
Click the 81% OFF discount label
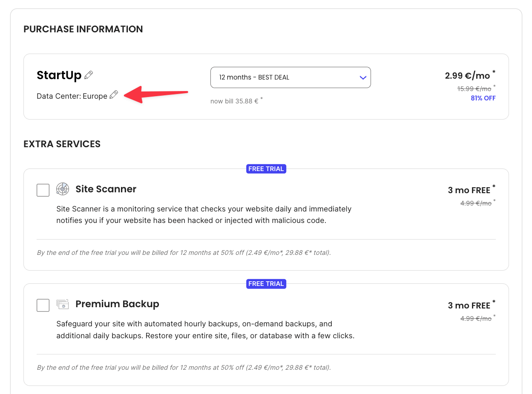(483, 98)
